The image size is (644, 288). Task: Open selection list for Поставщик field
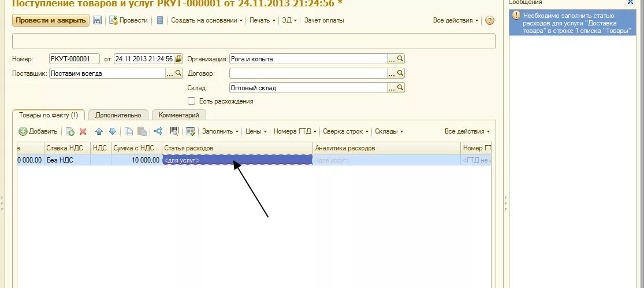(x=170, y=73)
